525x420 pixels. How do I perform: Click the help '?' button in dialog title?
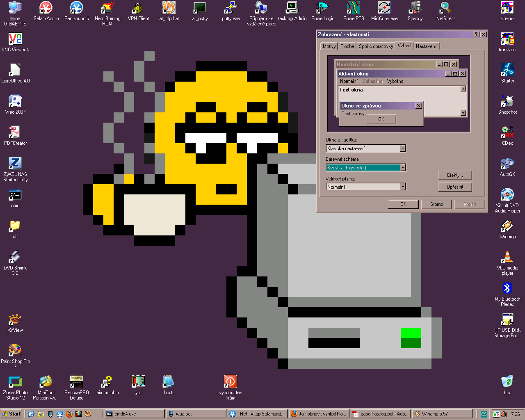476,34
